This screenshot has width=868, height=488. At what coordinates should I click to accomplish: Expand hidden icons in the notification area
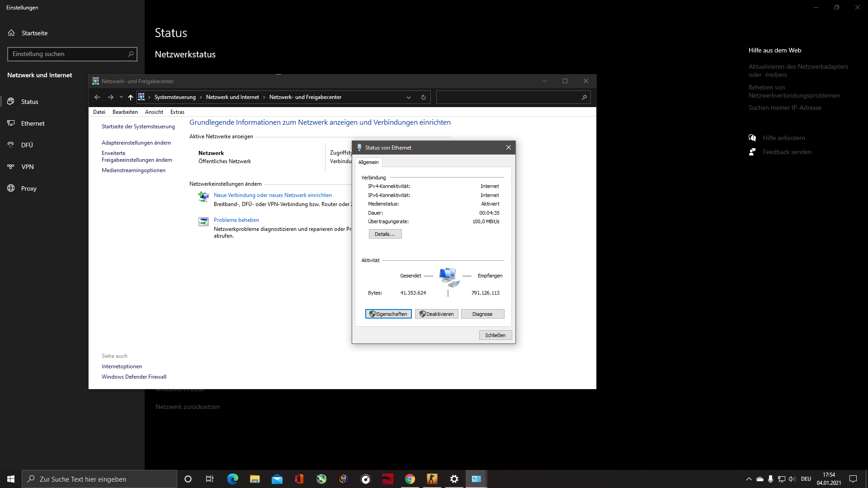coord(748,479)
